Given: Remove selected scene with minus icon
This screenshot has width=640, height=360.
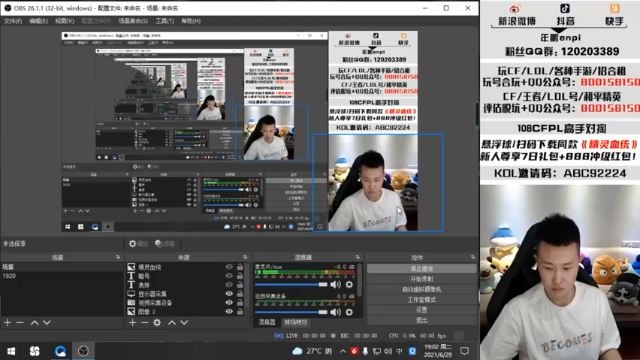Looking at the screenshot, I should pyautogui.click(x=20, y=322).
